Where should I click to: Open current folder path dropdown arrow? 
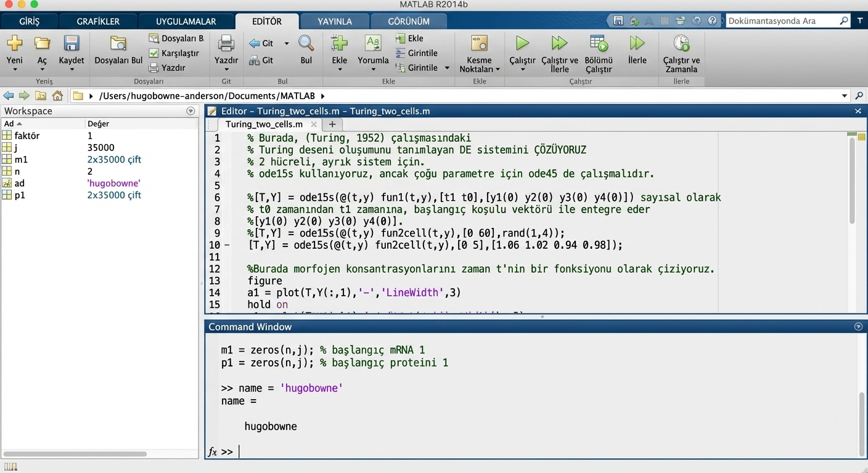click(x=844, y=96)
